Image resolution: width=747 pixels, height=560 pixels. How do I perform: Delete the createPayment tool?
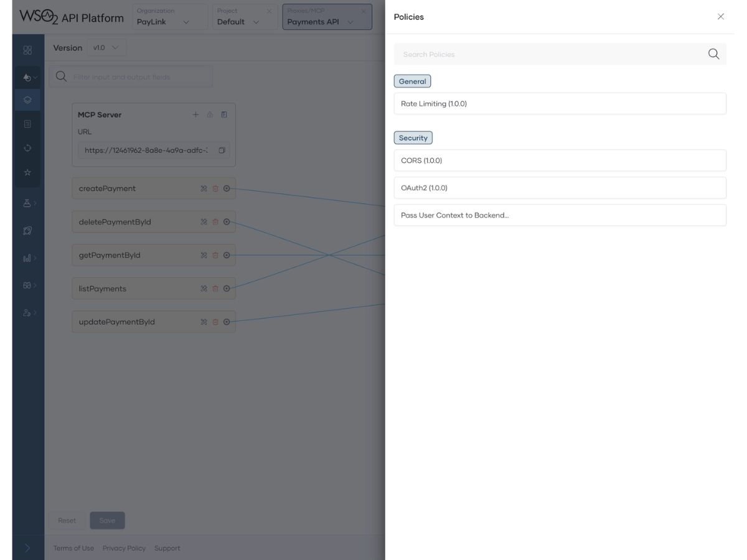(x=215, y=189)
